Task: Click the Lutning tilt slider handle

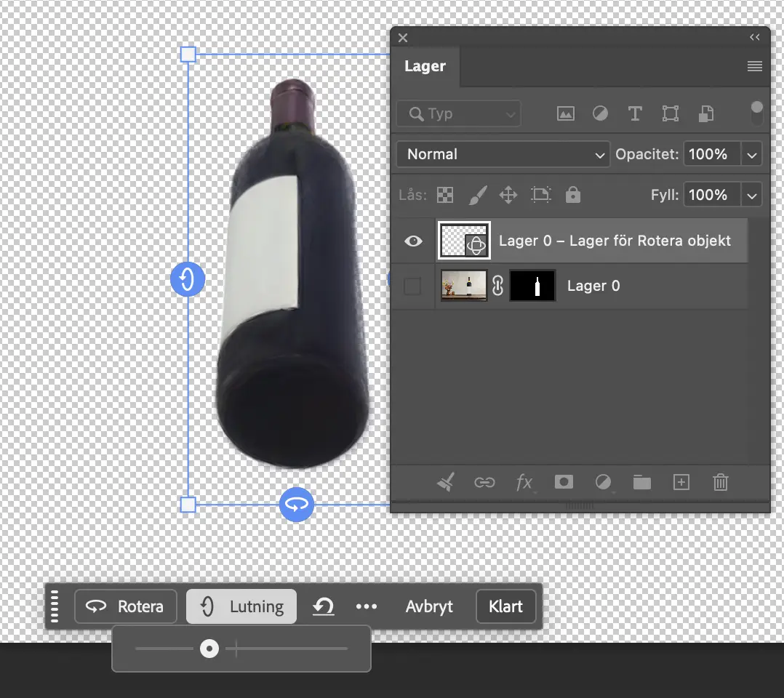Action: coord(209,649)
